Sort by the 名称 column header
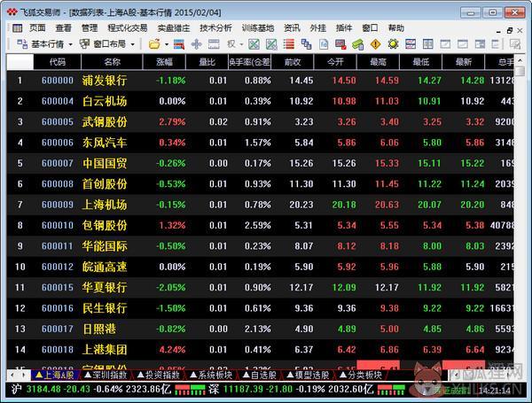Image resolution: width=532 pixels, height=403 pixels. (x=112, y=62)
